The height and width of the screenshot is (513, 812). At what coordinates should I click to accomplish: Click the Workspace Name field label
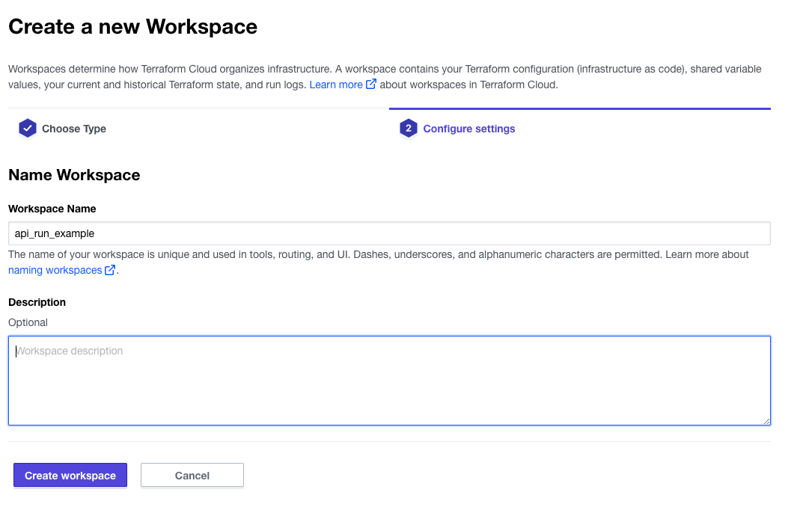pos(52,209)
